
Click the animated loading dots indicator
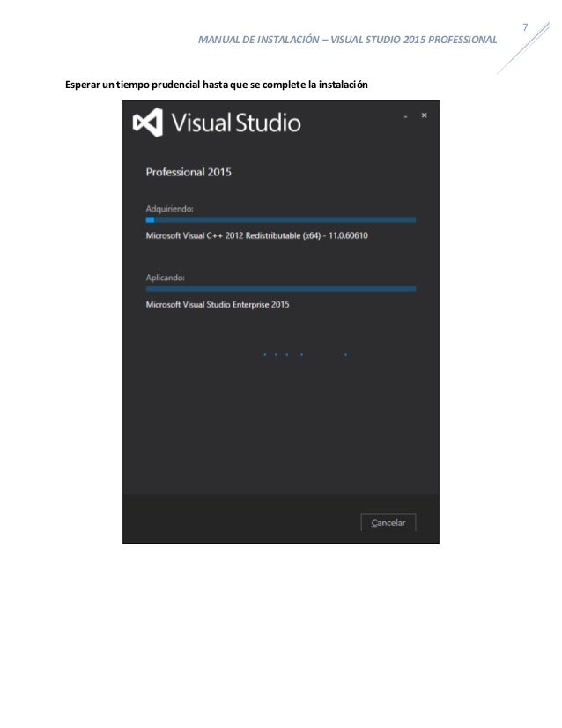pos(305,354)
